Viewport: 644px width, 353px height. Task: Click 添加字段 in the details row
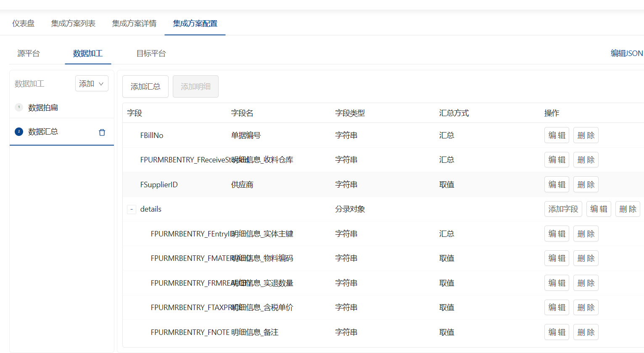click(563, 209)
